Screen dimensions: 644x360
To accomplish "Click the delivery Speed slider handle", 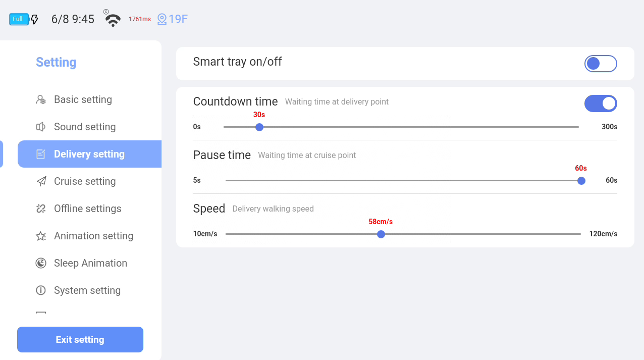I will pyautogui.click(x=381, y=234).
